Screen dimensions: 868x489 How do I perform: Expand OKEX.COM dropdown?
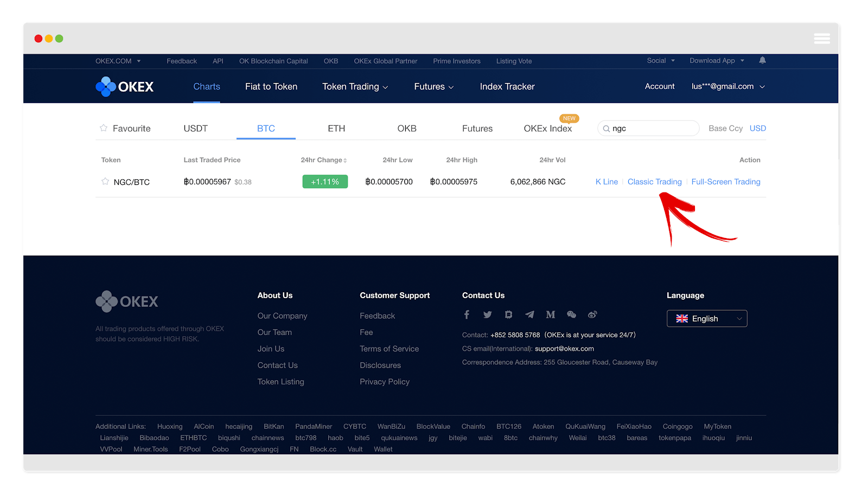point(118,61)
